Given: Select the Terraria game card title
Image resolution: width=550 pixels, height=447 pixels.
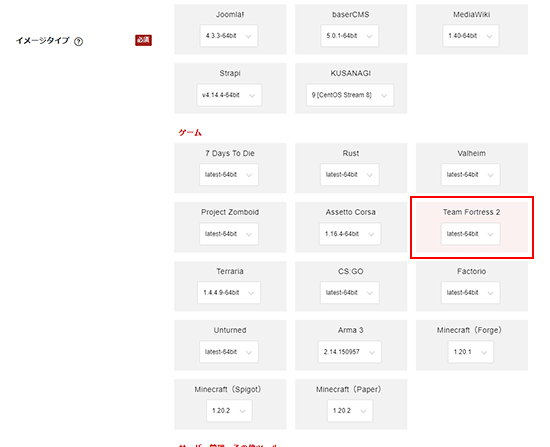Looking at the screenshot, I should (x=230, y=271).
